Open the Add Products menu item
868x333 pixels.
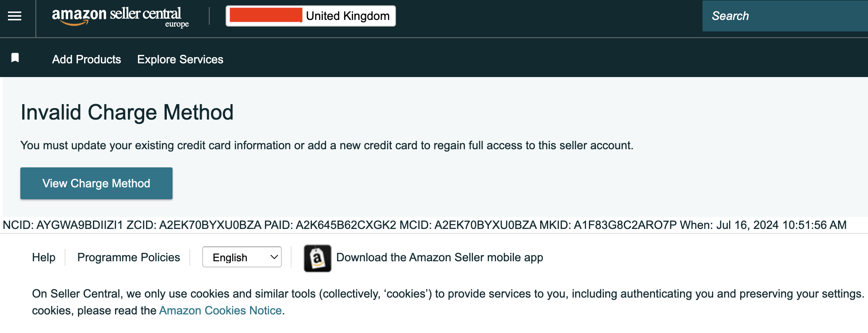(87, 59)
